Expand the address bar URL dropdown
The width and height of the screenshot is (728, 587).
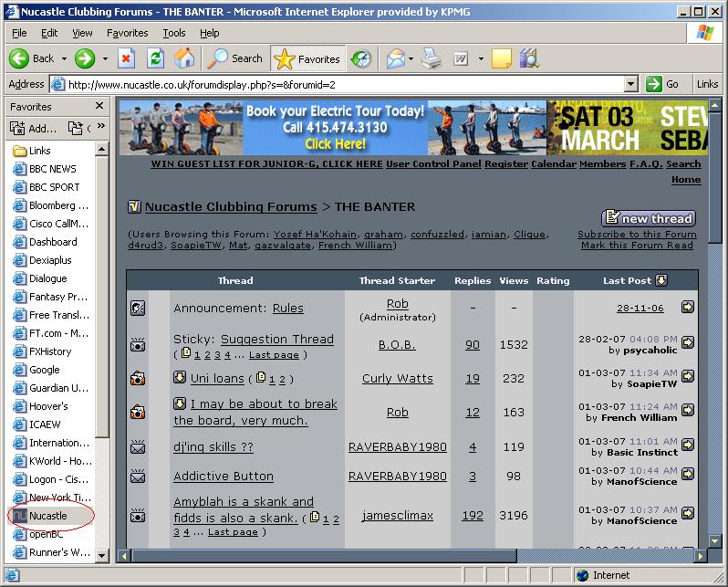click(630, 84)
